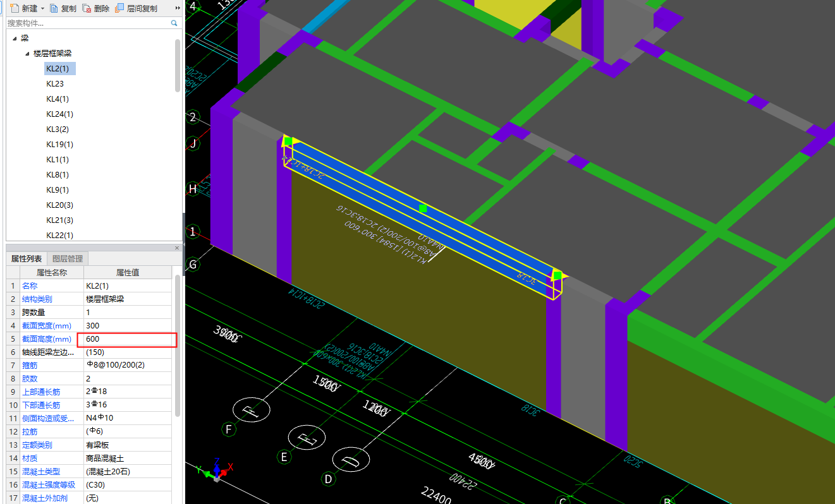Click the 截面宽度 value 300
The width and height of the screenshot is (835, 504).
[x=127, y=325]
